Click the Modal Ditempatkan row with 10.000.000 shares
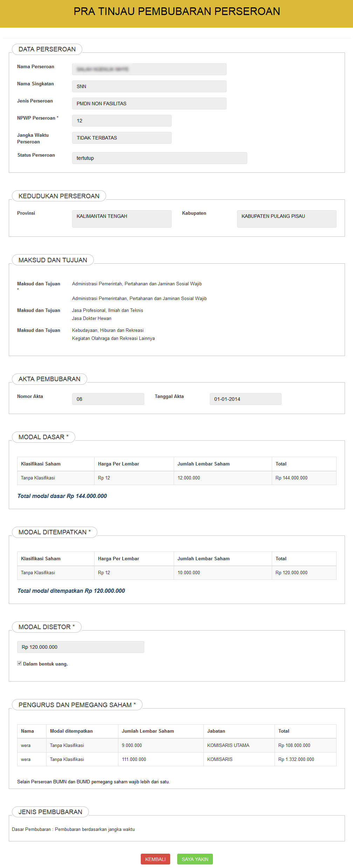 pos(176,572)
